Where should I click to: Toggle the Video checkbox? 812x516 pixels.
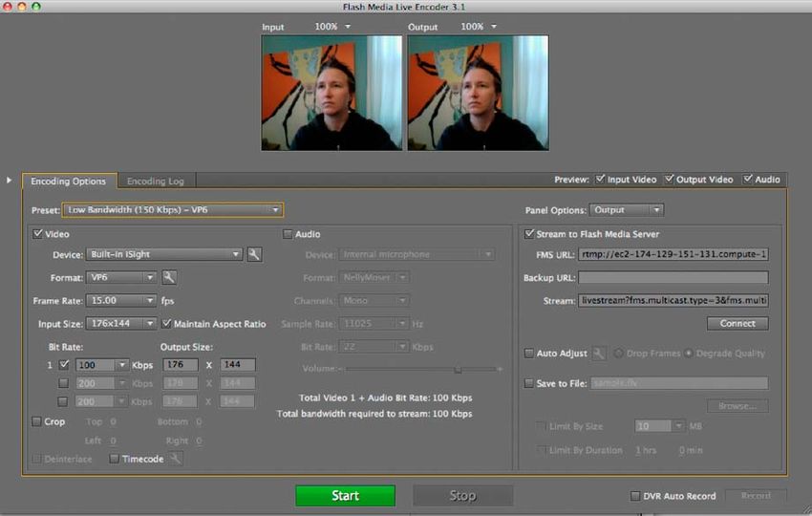[x=38, y=234]
